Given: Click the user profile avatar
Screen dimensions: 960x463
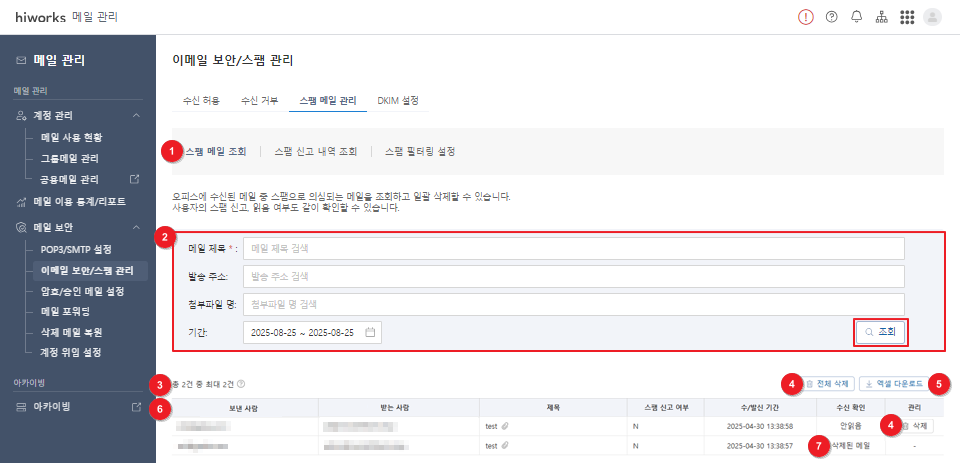Looking at the screenshot, I should (932, 17).
